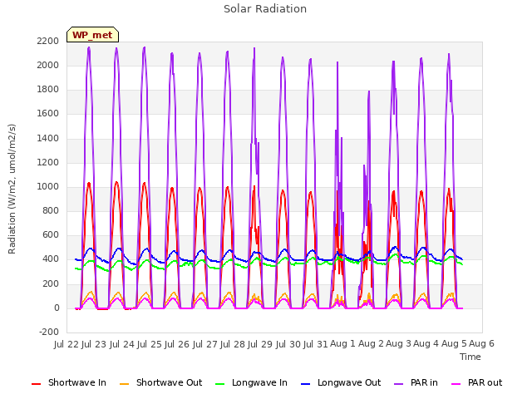This screenshot has width=532, height=399.
Task: Click the Aug 2 x-axis date
Action: click(371, 344)
